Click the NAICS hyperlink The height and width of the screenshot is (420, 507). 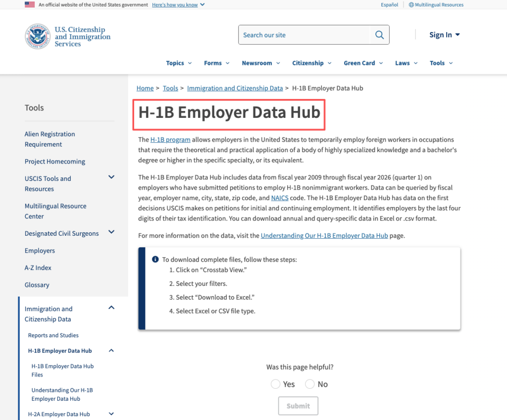tap(280, 198)
